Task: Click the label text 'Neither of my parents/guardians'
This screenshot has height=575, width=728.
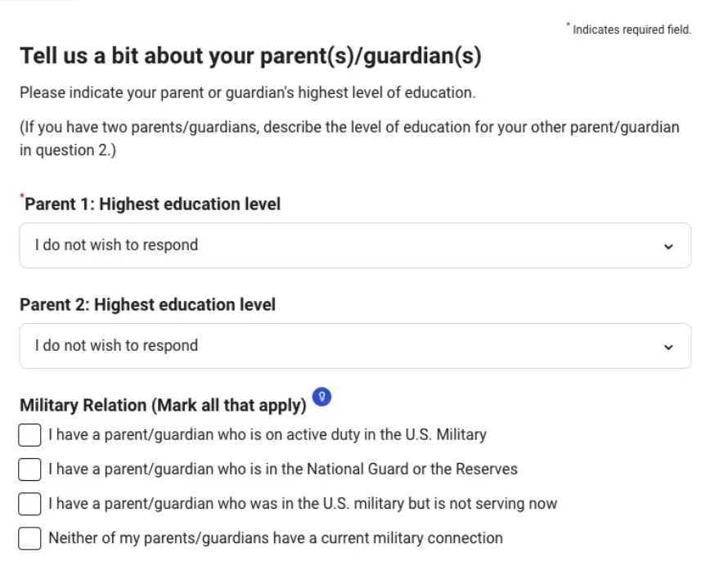Action: (x=159, y=538)
